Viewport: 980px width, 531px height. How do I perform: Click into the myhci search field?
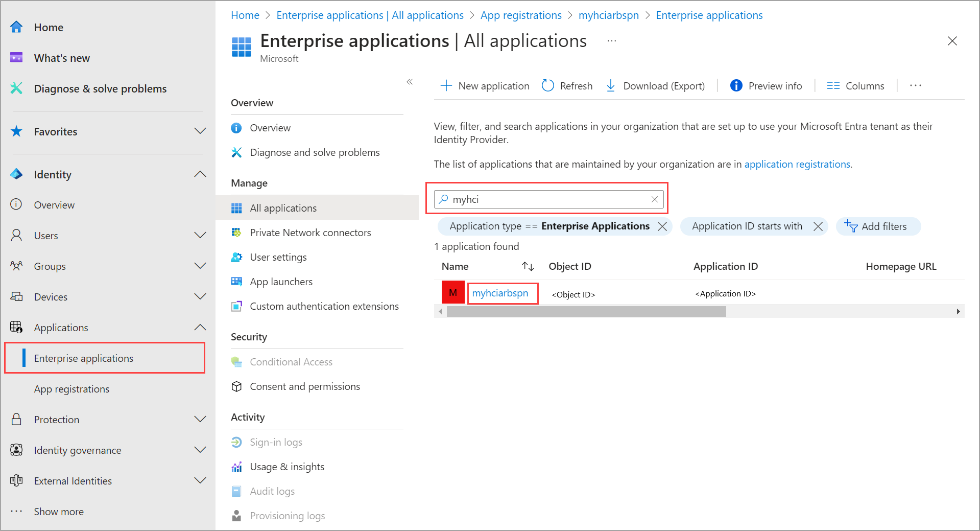tap(546, 199)
